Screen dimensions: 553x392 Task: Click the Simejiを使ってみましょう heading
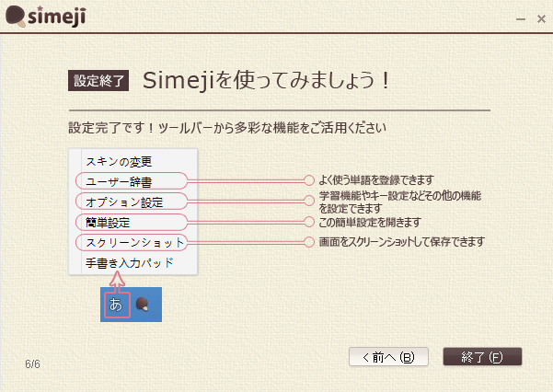(268, 80)
